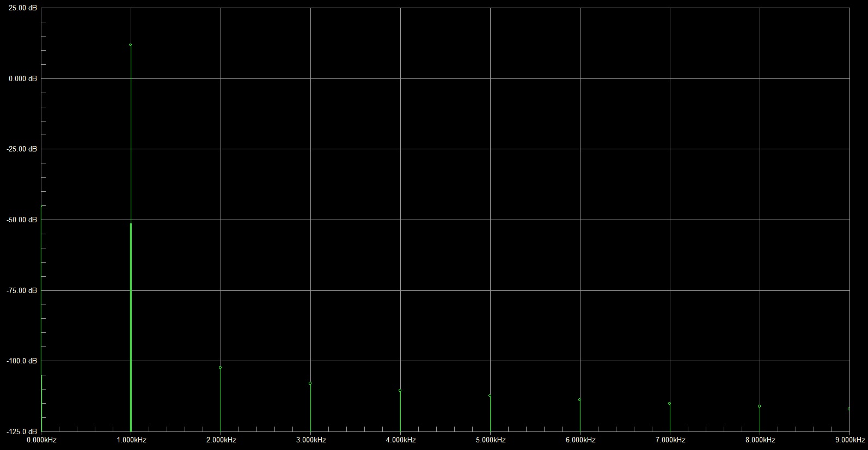Select the -125.0 dB axis label
Screen dimensions: 868x450
22,431
